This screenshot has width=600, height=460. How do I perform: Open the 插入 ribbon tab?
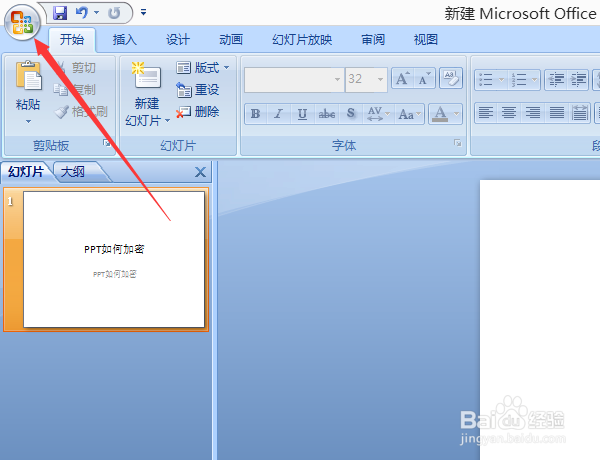125,39
